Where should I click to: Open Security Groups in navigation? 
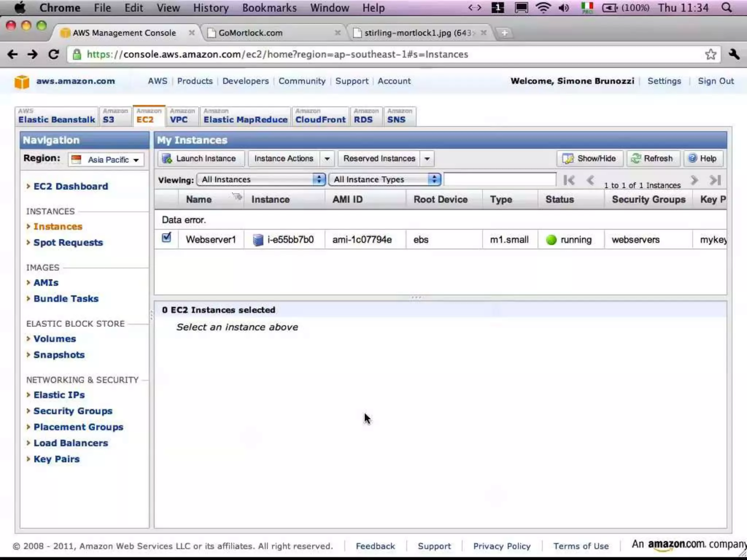coord(73,411)
